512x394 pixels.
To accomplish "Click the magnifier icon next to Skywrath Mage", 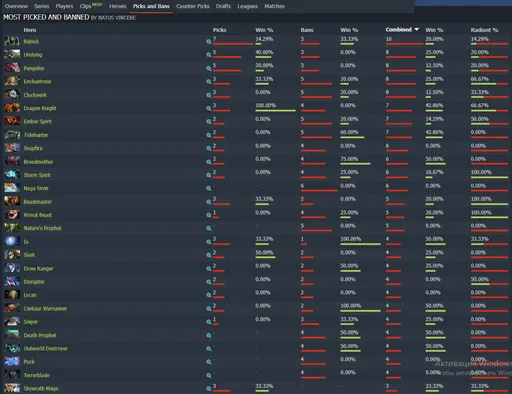I will 209,389.
